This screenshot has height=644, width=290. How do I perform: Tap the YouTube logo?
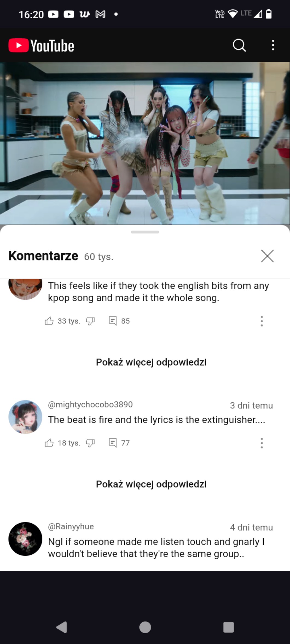41,45
